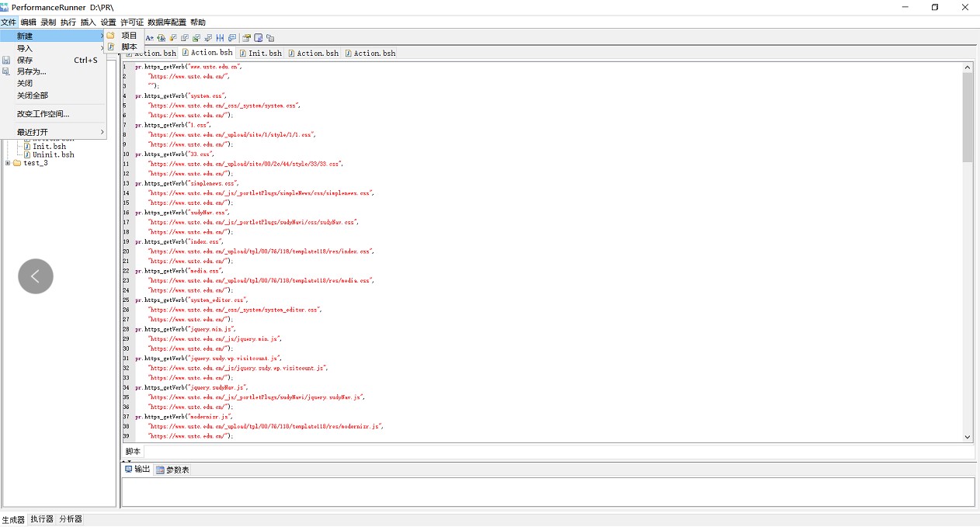The height and width of the screenshot is (527, 980).
Task: Switch to the 分析器 bottom tab
Action: tap(71, 519)
